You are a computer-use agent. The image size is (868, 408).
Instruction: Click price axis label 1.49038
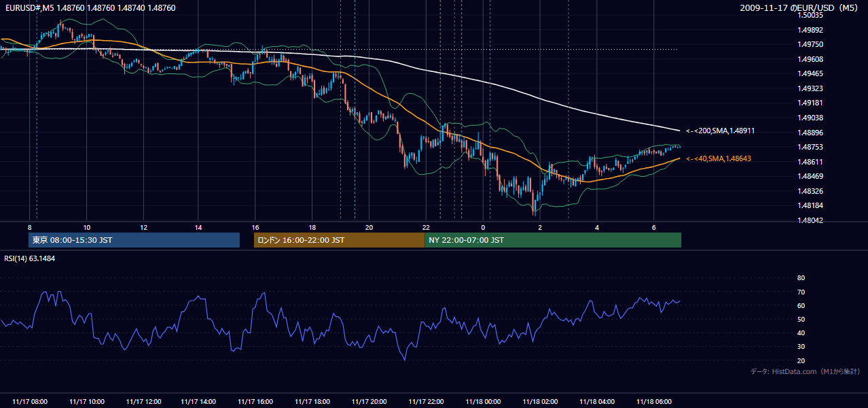coord(811,118)
